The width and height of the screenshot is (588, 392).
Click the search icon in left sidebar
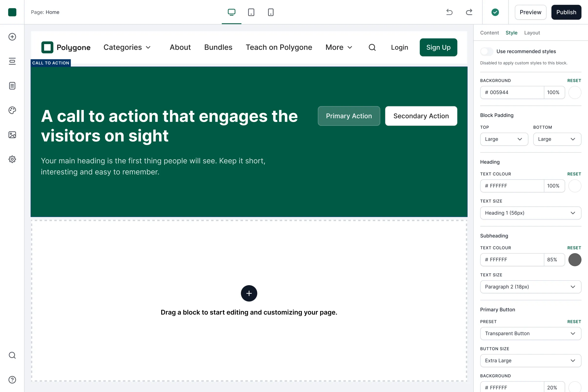(12, 355)
